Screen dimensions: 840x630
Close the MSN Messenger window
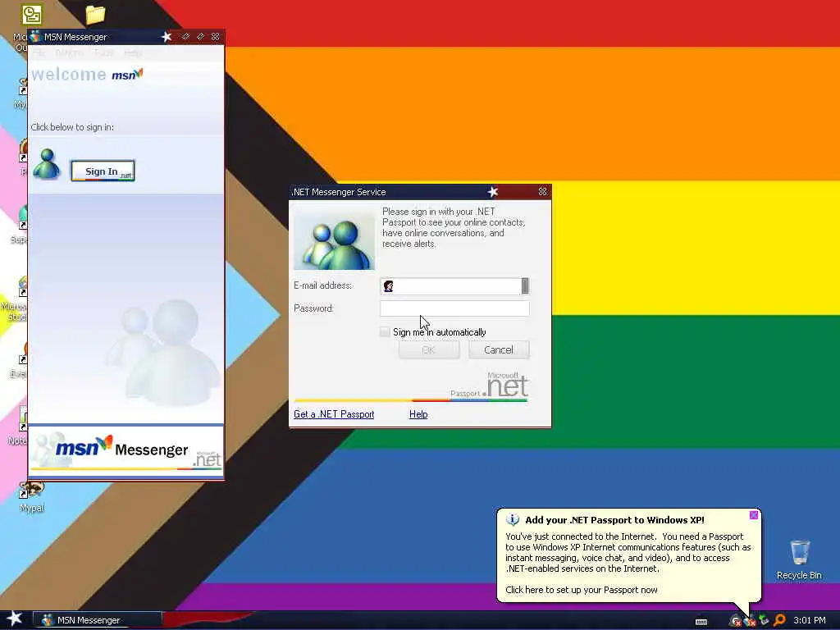216,36
